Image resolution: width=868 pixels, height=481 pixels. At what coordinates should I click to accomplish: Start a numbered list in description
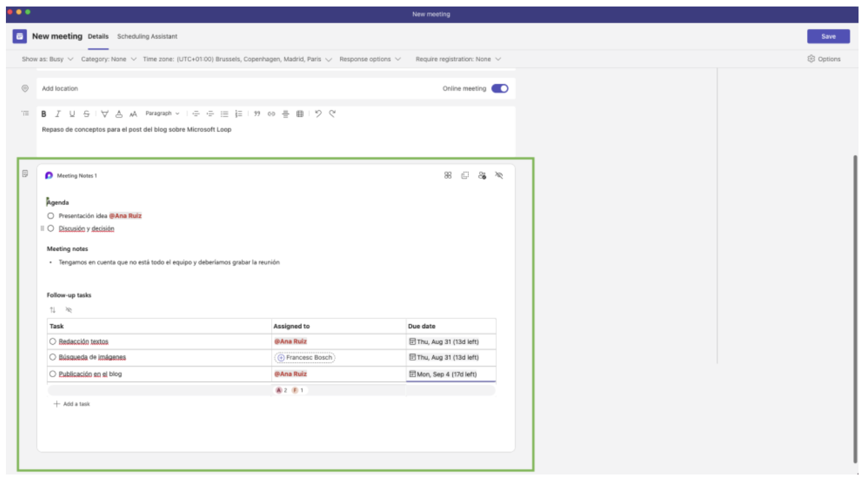click(x=239, y=114)
